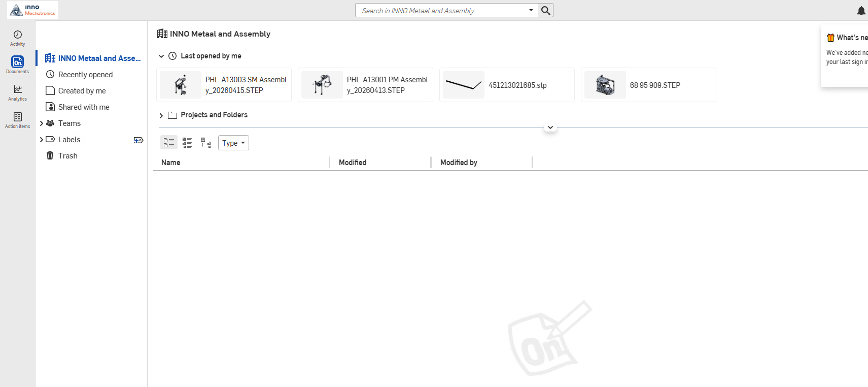Viewport: 868px width, 387px height.
Task: Open Analytics from the left sidebar
Action: click(18, 92)
